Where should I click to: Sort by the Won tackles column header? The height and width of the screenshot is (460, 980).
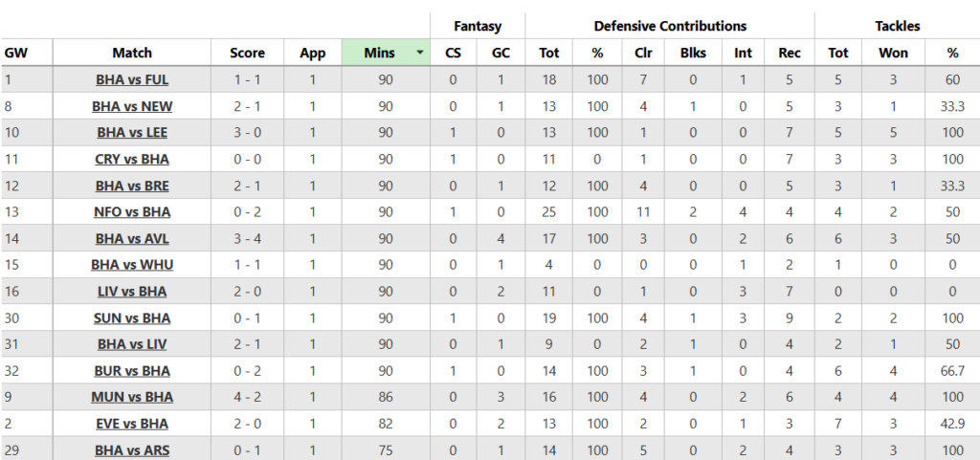pos(893,53)
